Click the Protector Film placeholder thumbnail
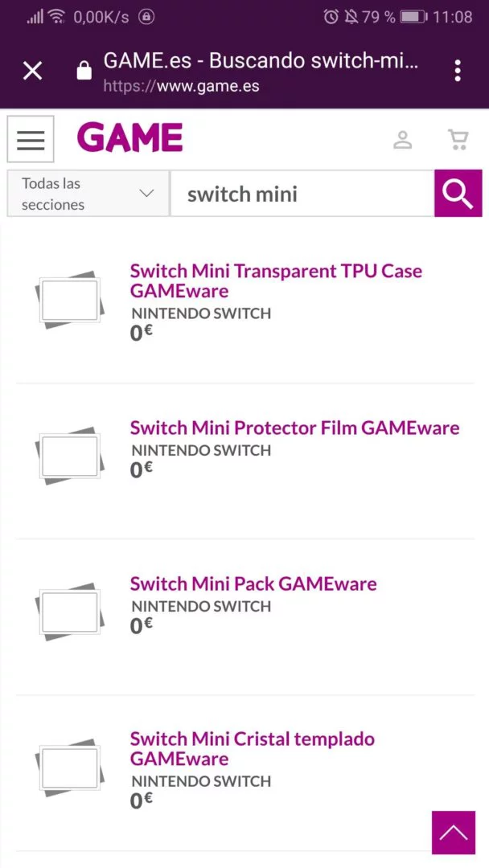The width and height of the screenshot is (489, 868). [x=69, y=456]
